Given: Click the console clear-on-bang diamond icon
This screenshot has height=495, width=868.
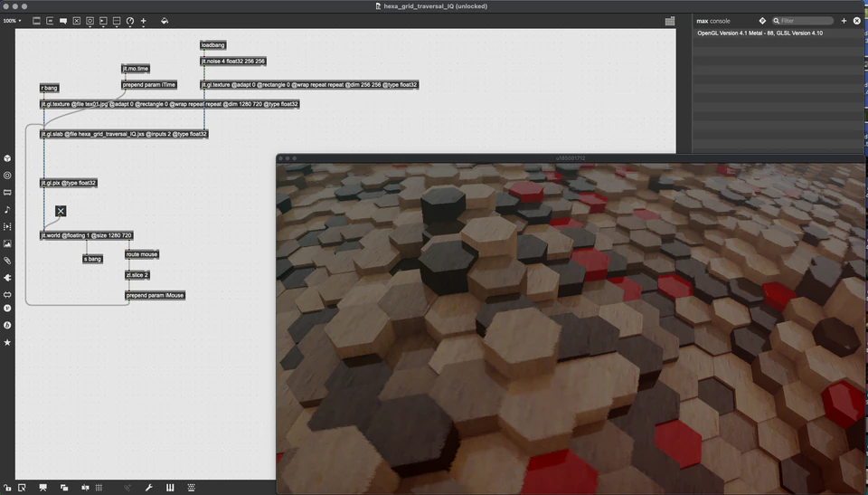Looking at the screenshot, I should [762, 21].
